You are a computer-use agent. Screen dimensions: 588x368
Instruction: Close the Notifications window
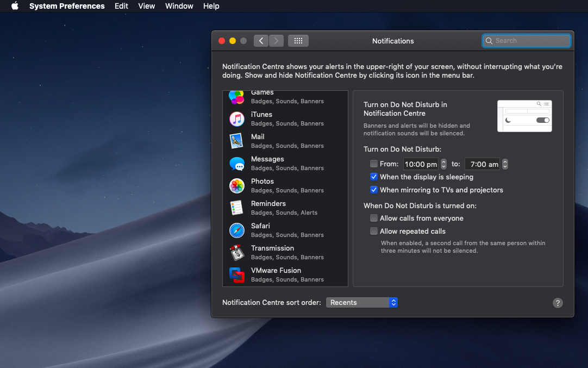point(222,41)
